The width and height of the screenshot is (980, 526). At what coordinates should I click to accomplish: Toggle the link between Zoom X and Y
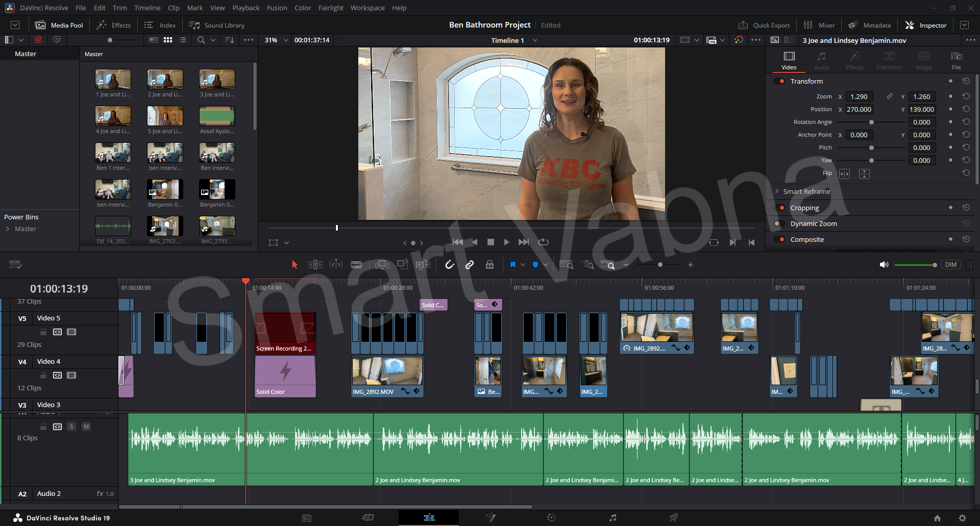(x=889, y=96)
